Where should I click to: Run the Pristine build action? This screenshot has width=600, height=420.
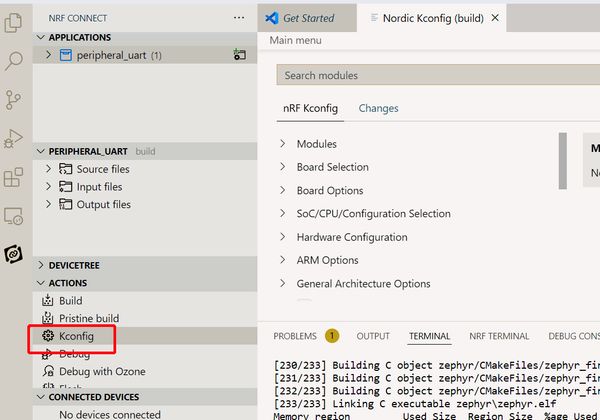click(89, 318)
